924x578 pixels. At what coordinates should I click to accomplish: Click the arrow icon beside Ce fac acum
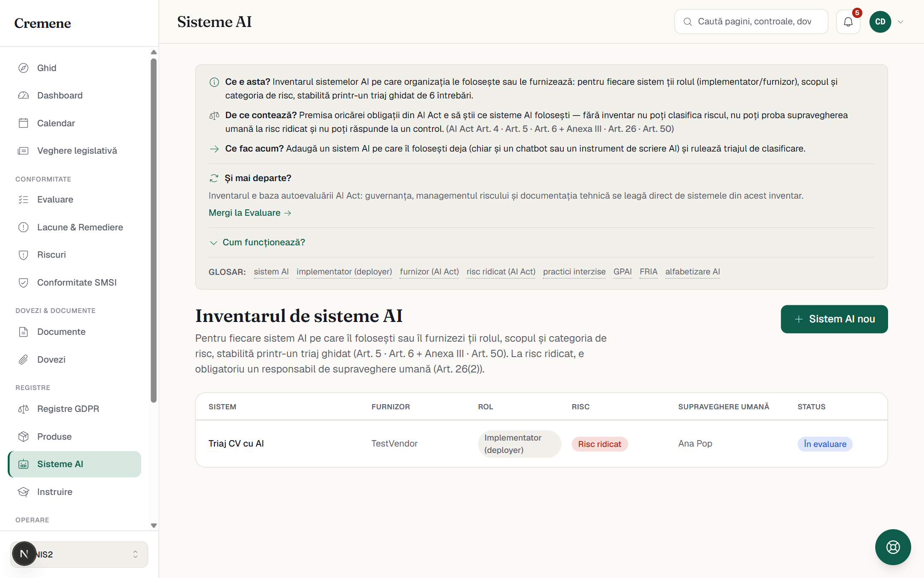pos(214,149)
